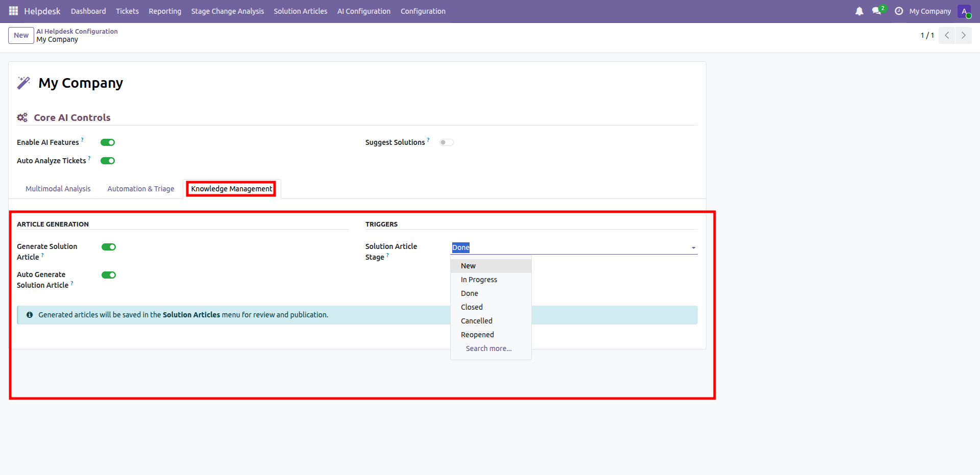Open the Configuration menu

tap(423, 11)
